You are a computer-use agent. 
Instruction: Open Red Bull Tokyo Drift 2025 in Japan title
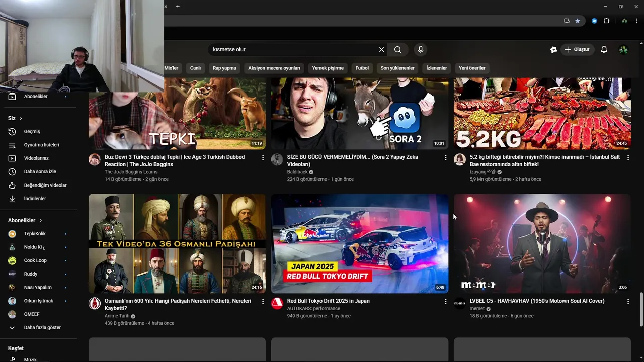[x=329, y=301]
